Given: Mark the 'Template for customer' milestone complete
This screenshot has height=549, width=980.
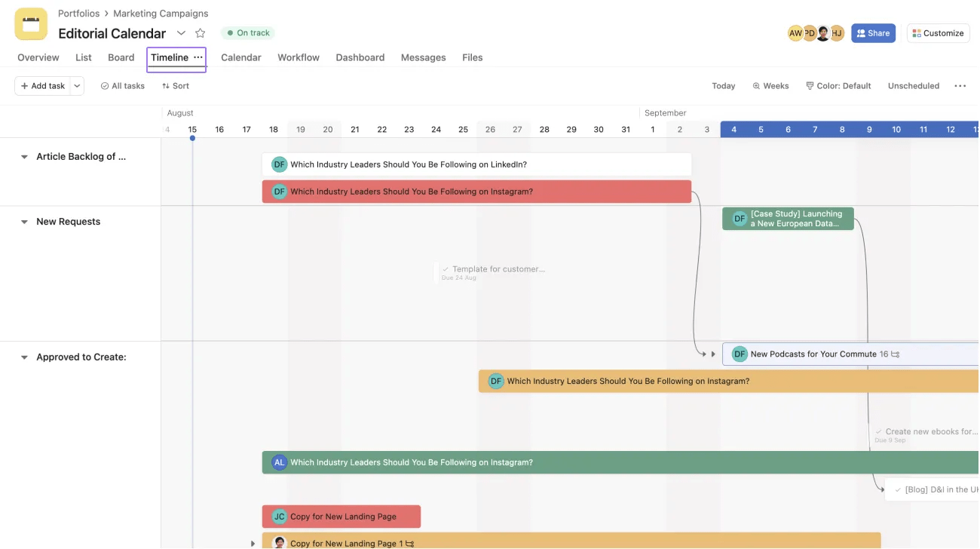Looking at the screenshot, I should (446, 268).
